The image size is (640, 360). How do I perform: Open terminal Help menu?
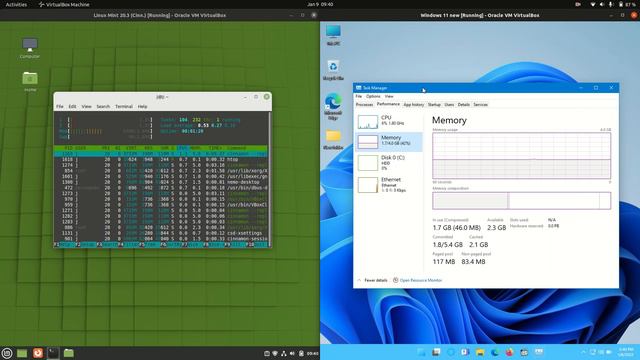(142, 107)
